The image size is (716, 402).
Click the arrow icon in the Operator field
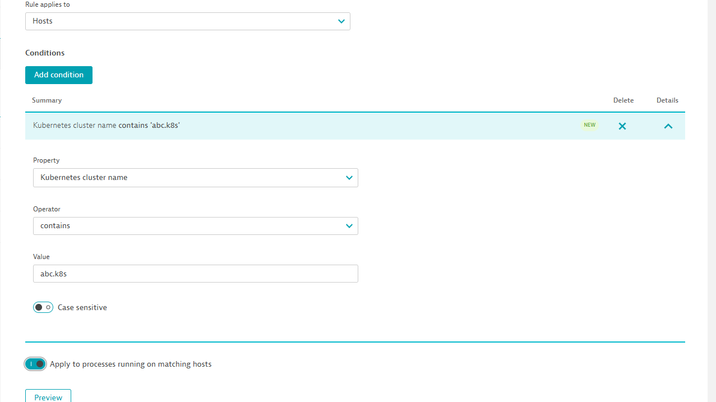point(349,226)
